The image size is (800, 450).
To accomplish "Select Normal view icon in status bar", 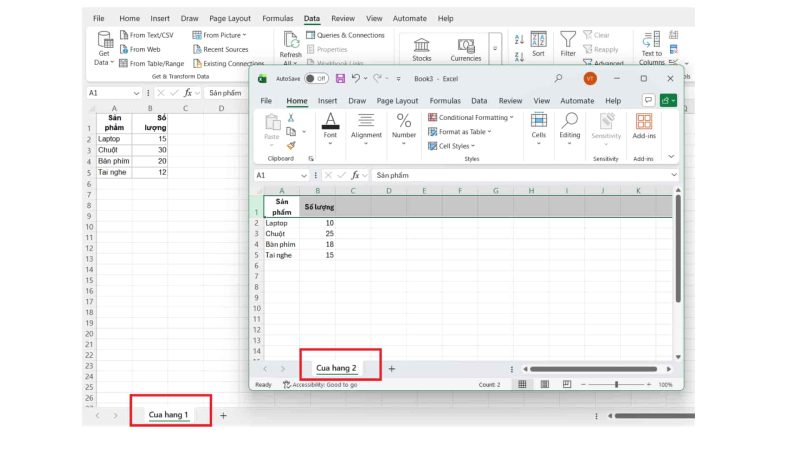I will 522,384.
